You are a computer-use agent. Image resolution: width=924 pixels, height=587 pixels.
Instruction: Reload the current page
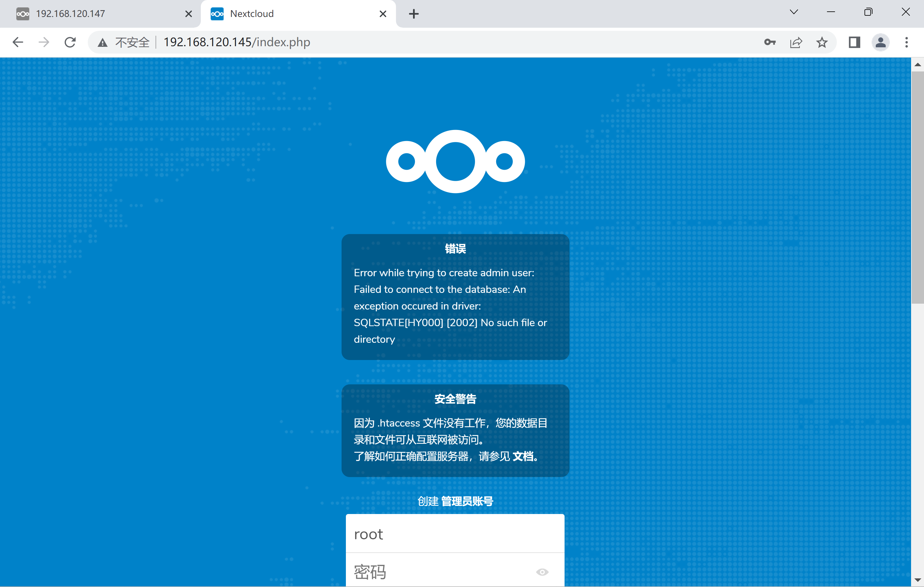coord(69,42)
